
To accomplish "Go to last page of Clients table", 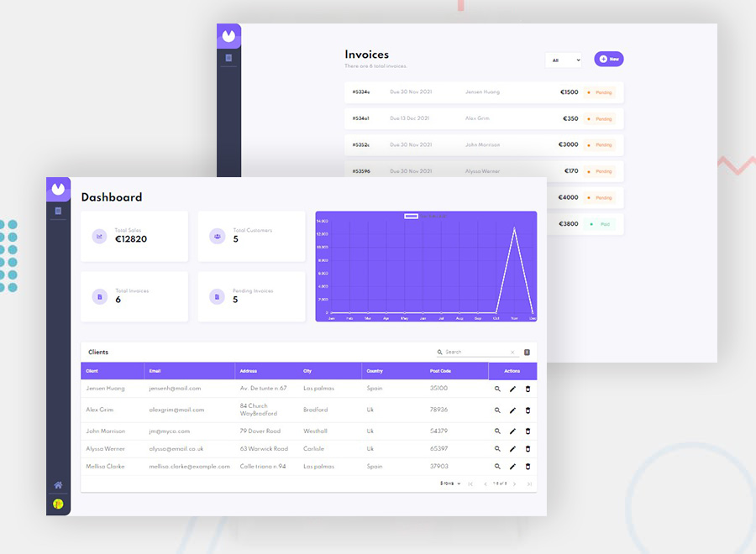I will coord(529,483).
